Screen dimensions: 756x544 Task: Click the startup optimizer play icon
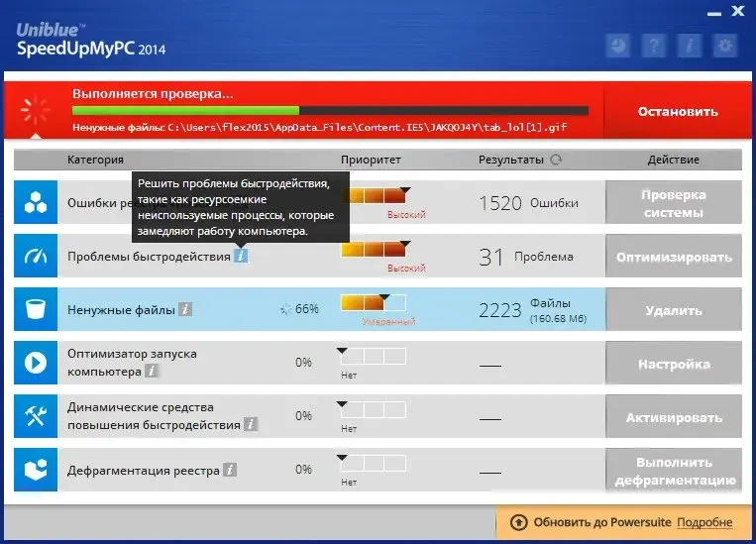pos(36,363)
